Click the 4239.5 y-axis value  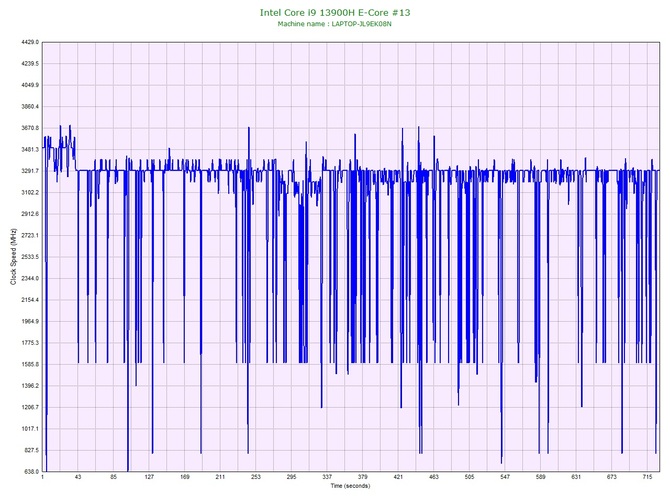pos(30,64)
